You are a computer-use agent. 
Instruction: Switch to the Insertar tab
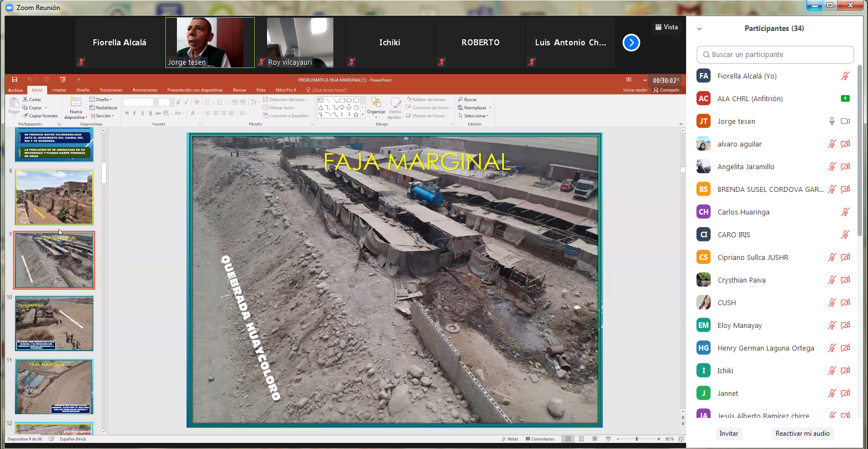[59, 90]
